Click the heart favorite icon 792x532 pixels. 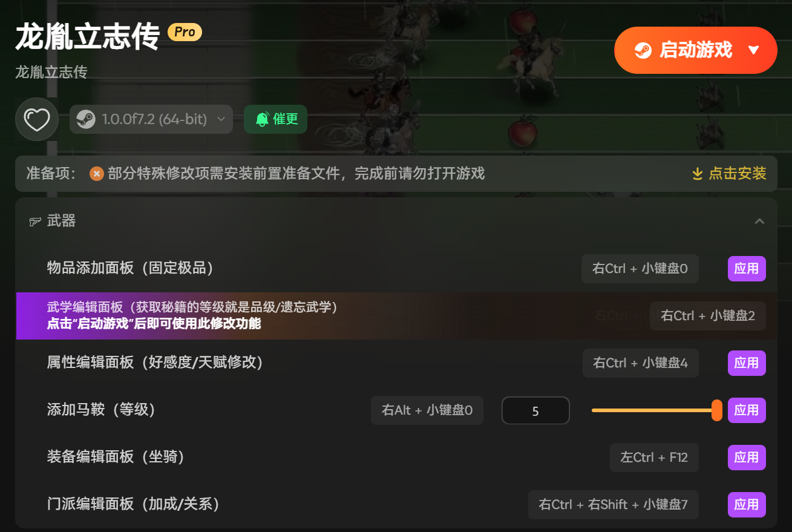click(x=37, y=119)
